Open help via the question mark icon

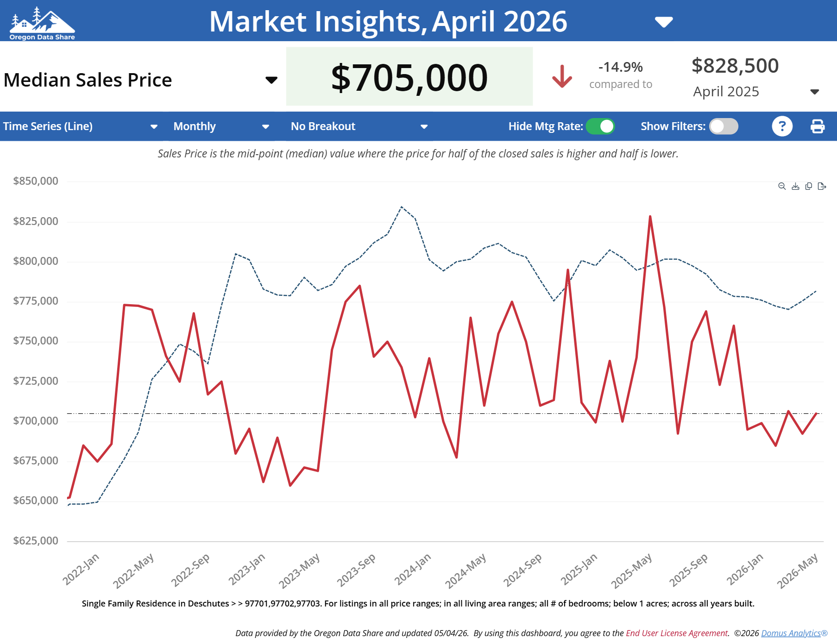click(x=782, y=126)
